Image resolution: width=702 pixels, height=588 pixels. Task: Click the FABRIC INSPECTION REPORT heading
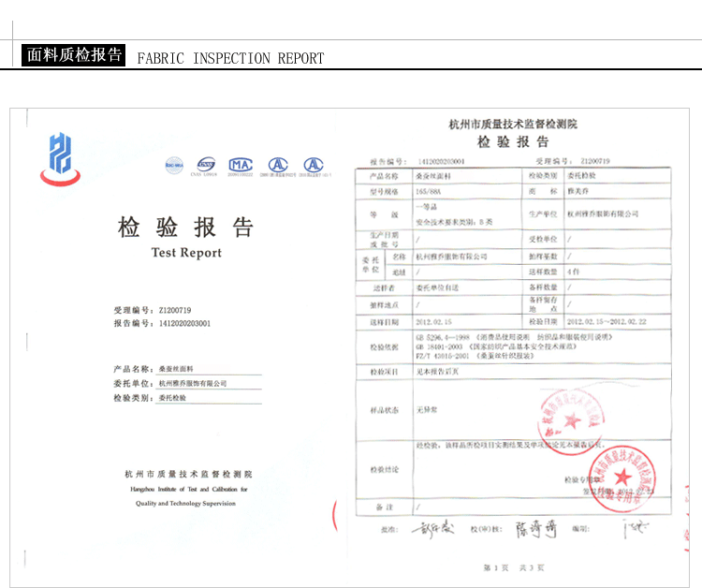(x=230, y=58)
